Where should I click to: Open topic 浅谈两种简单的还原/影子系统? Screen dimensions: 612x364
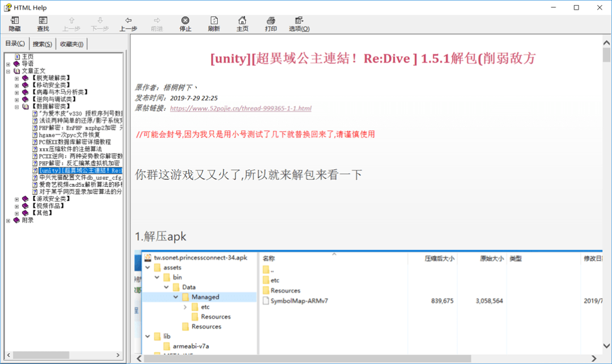point(80,121)
